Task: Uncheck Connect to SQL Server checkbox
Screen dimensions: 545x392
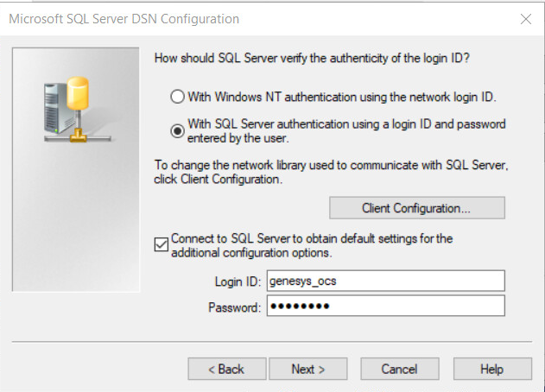Action: pyautogui.click(x=161, y=245)
